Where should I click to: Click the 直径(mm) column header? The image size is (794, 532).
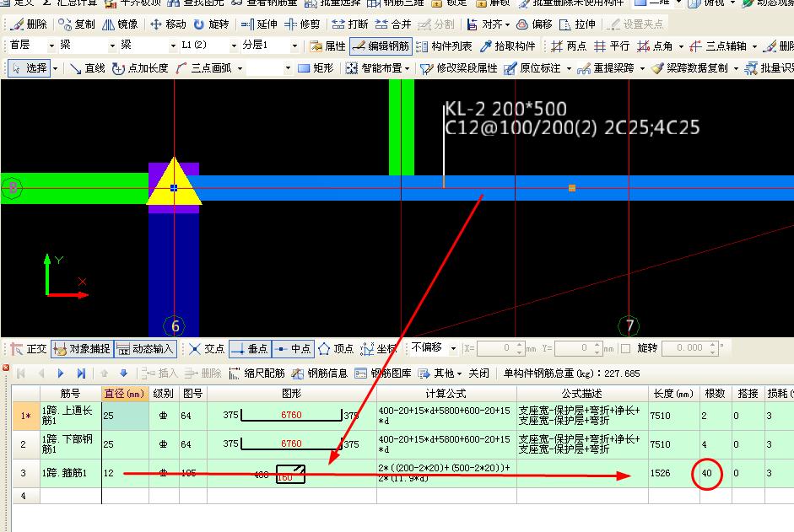tap(125, 394)
